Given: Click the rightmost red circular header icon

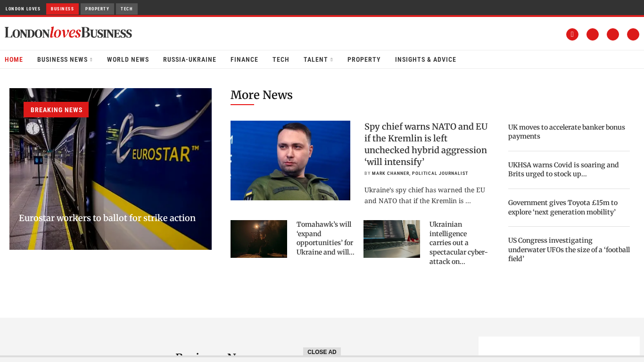Looking at the screenshot, I should coord(633,34).
